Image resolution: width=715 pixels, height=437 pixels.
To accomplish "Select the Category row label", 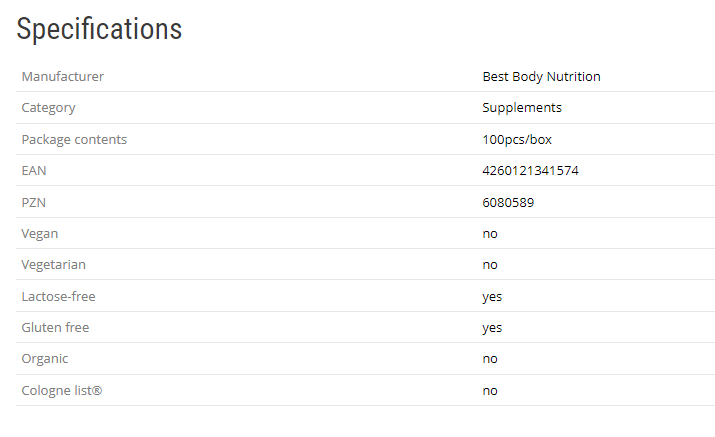I will (48, 108).
